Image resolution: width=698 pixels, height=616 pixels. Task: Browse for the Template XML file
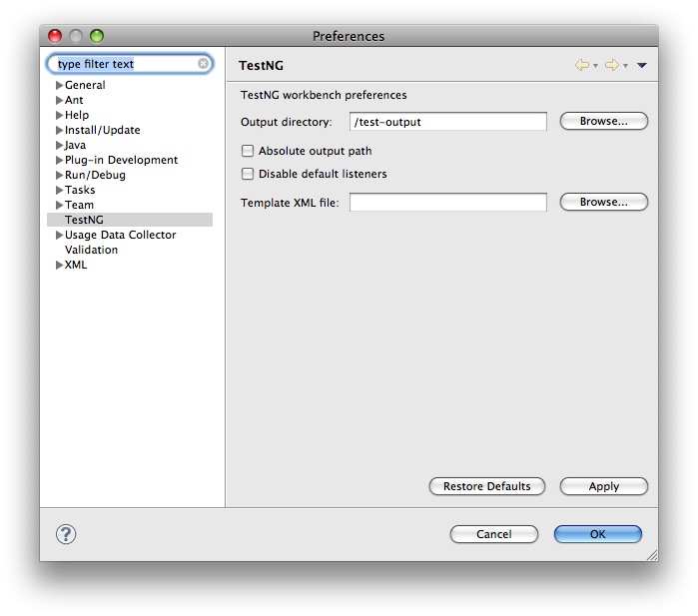coord(603,203)
